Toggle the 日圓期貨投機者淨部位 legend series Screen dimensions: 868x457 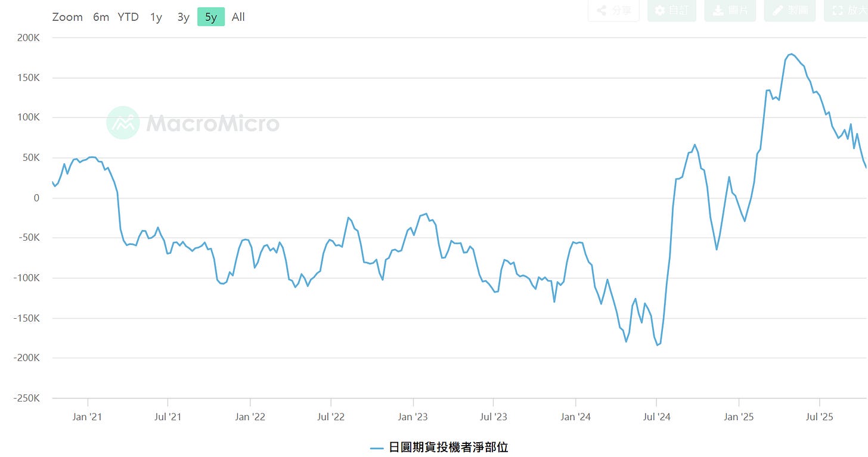pos(439,447)
